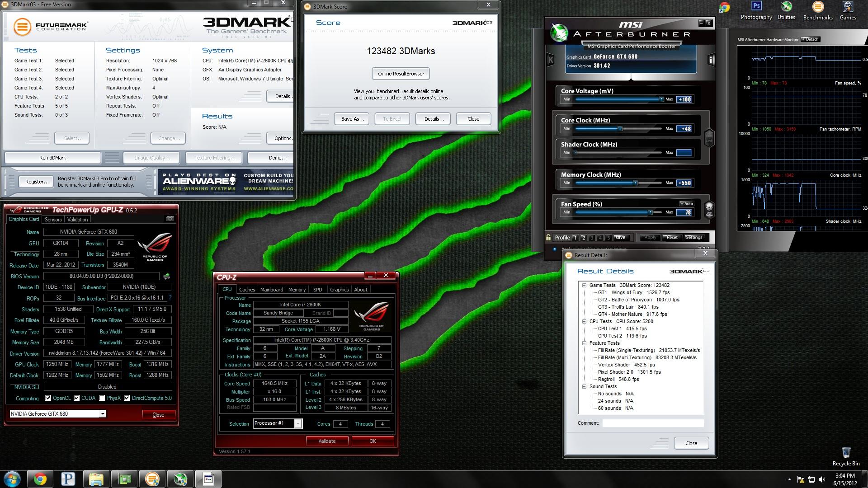Open the MSI Afterburner taskbar icon
The image size is (868, 488).
pos(180,479)
